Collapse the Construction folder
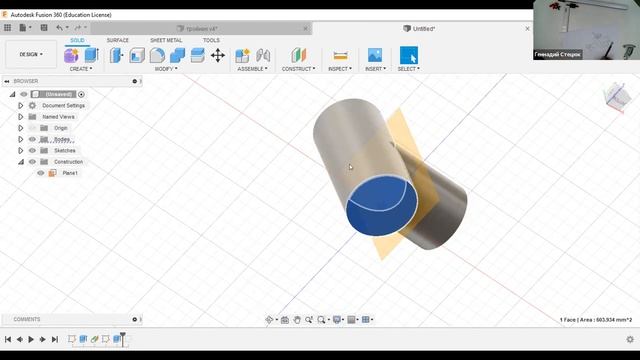The width and height of the screenshot is (640, 360). tap(20, 162)
